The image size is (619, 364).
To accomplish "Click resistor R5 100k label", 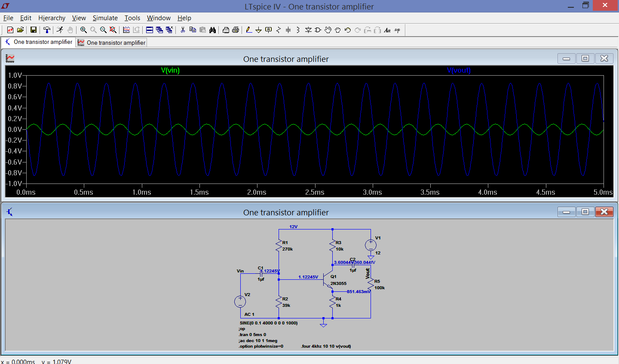I will tap(380, 284).
